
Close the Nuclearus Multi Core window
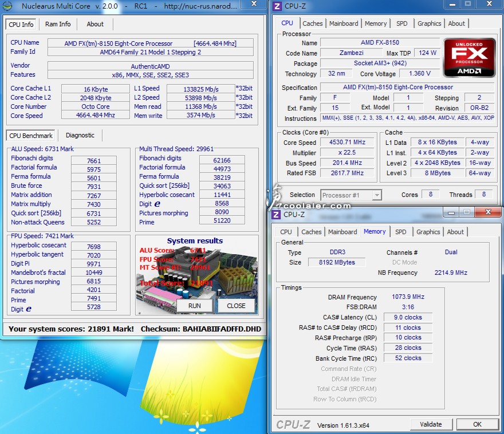tap(254, 4)
